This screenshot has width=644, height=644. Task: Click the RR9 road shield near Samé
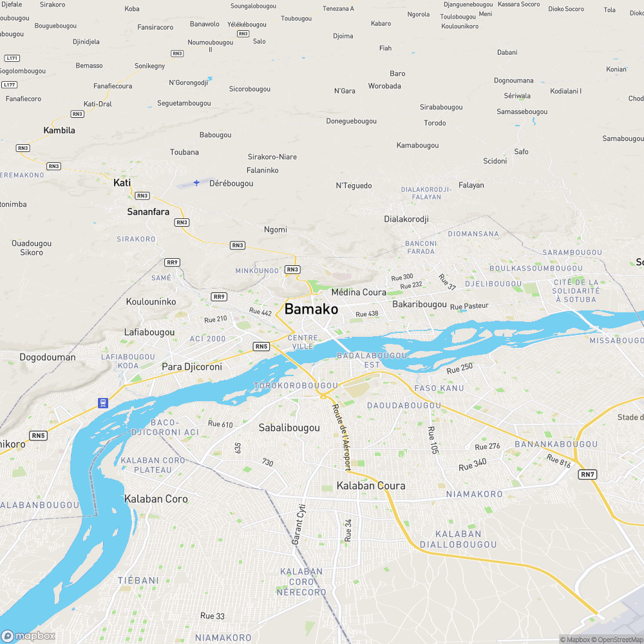(x=172, y=263)
